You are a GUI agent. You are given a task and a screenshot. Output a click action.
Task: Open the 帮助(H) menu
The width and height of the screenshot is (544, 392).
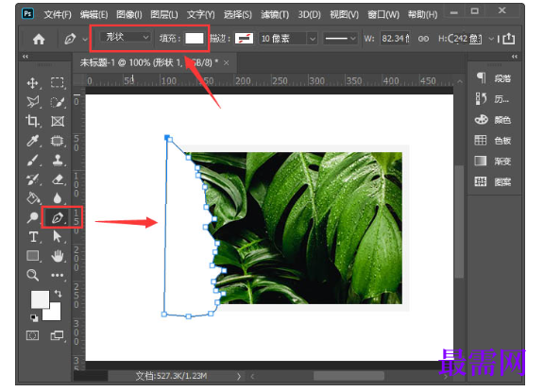coord(422,14)
